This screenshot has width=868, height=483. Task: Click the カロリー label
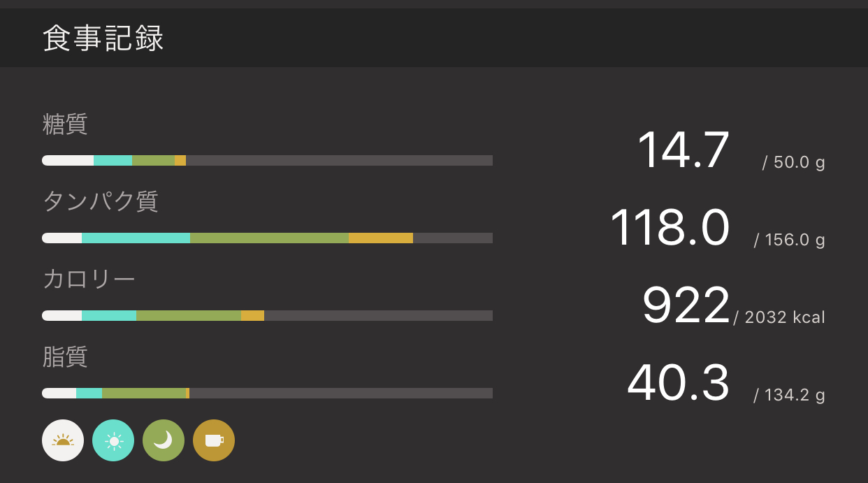[x=89, y=279]
